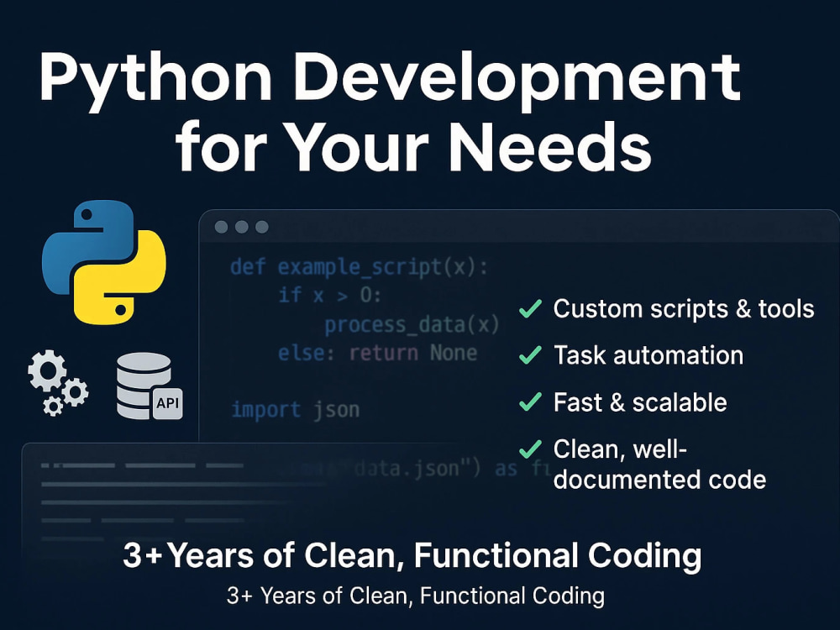The height and width of the screenshot is (630, 840).
Task: Click the checkmark beside Clean, well-documented code
Action: click(x=530, y=449)
